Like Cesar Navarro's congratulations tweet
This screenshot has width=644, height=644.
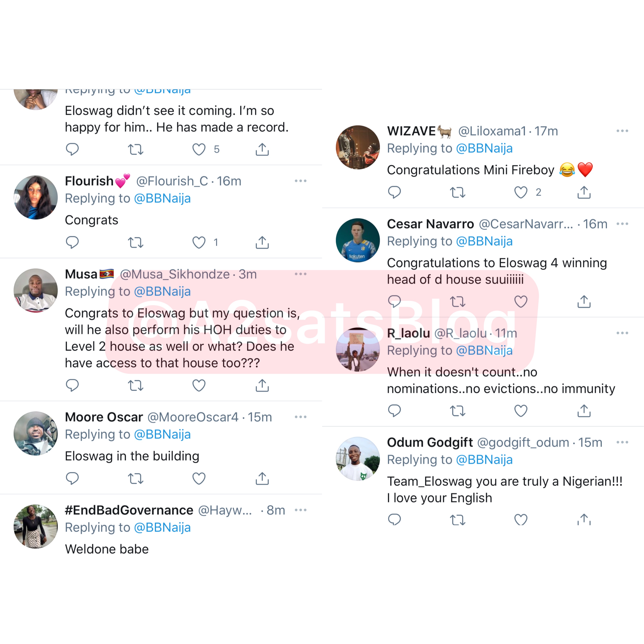[x=521, y=302]
